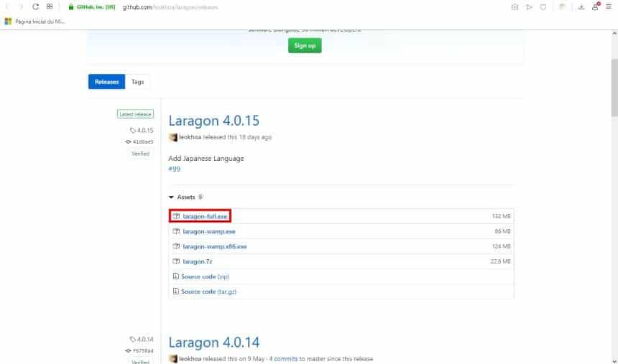Viewport: 618px width, 364px height.
Task: Click the tag icon next to 4.0.15
Action: click(133, 131)
